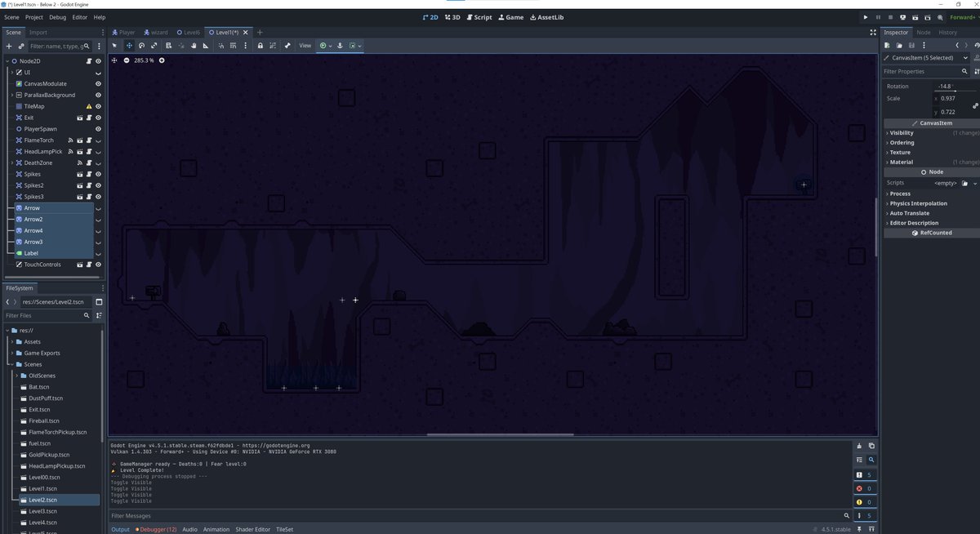Image resolution: width=980 pixels, height=534 pixels.
Task: Add a new child node
Action: (x=9, y=46)
